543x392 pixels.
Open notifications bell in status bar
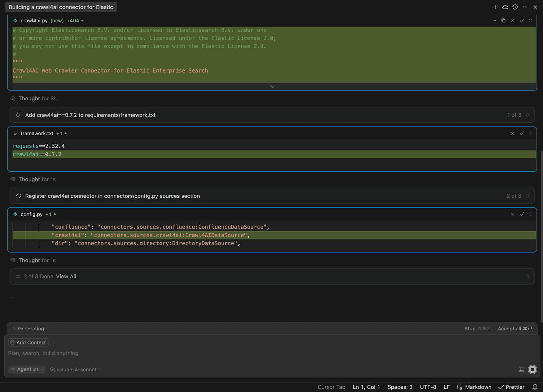click(x=535, y=387)
